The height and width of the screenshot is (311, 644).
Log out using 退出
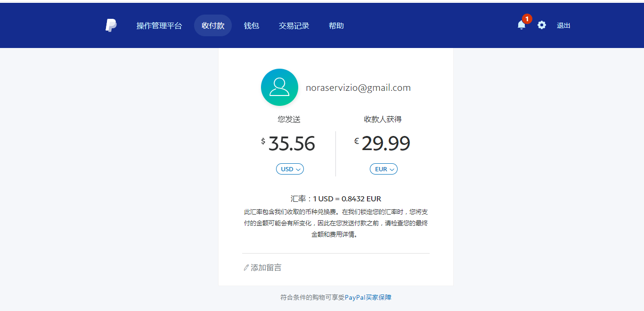coord(563,26)
